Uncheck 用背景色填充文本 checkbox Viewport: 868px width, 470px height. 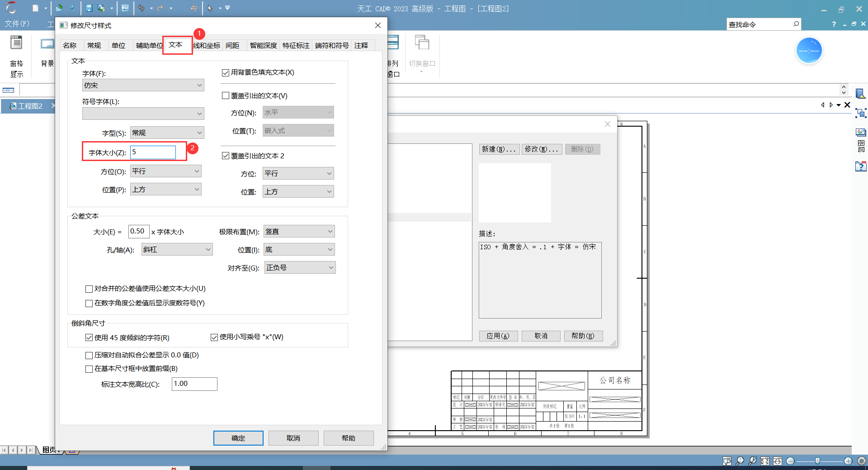(226, 73)
